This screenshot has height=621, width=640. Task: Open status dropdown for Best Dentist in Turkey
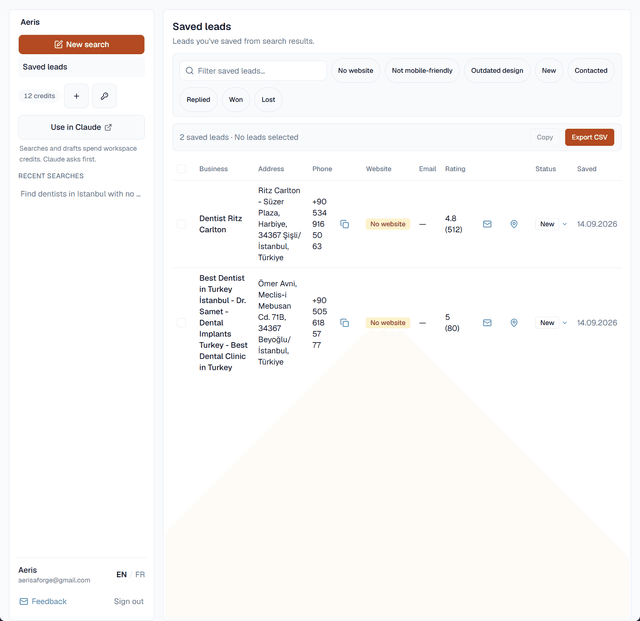tap(551, 323)
